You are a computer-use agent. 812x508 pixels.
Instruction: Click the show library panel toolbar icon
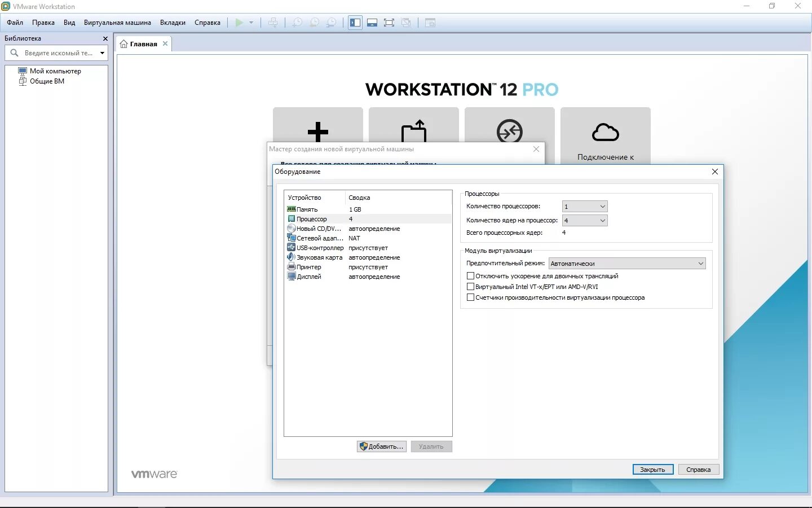click(x=355, y=23)
